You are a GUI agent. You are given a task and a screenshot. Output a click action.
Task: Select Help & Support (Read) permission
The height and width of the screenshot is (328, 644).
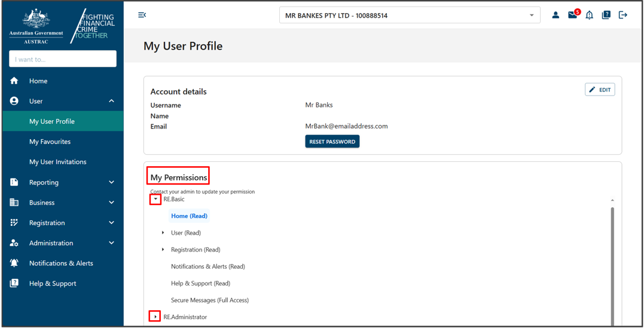[200, 283]
